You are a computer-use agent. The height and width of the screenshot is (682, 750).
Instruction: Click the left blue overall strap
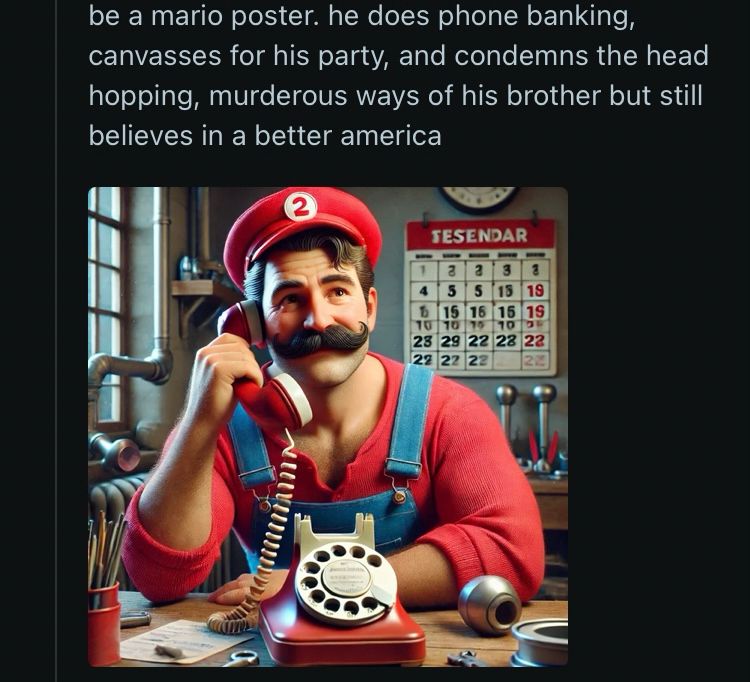tap(252, 446)
